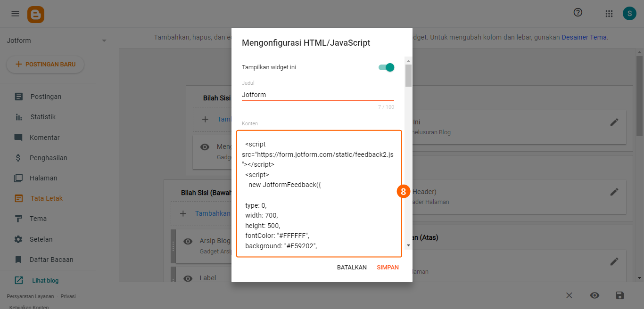Click the Postingan Baru button
644x309 pixels.
point(45,65)
